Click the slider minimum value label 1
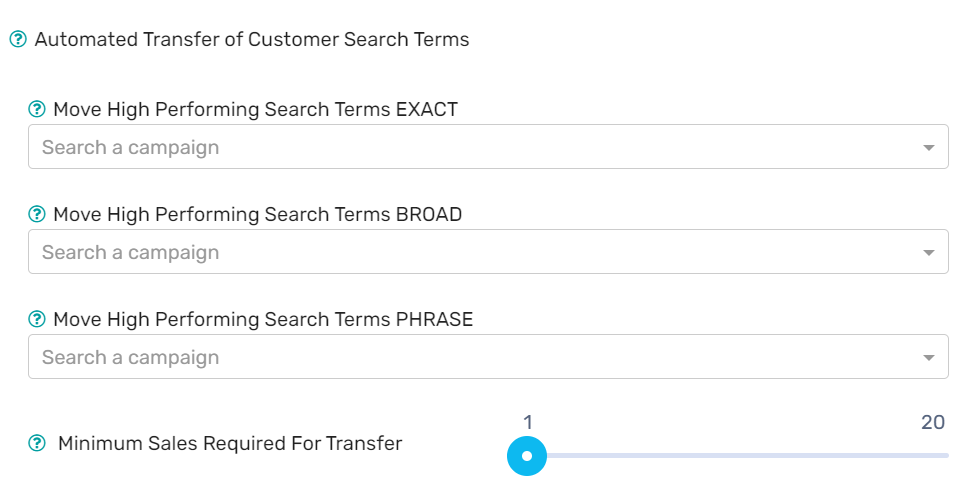The height and width of the screenshot is (504, 972). tap(528, 422)
